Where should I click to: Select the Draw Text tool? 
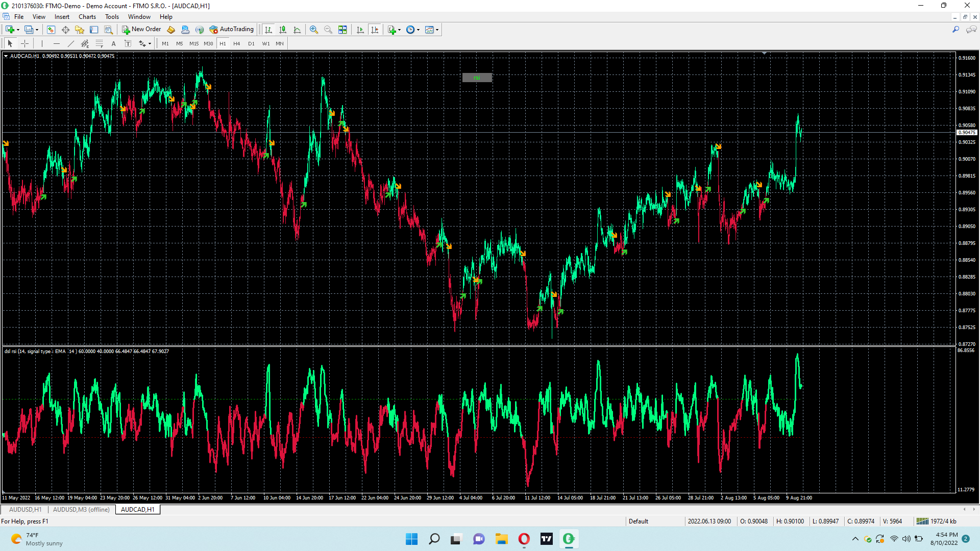point(114,43)
